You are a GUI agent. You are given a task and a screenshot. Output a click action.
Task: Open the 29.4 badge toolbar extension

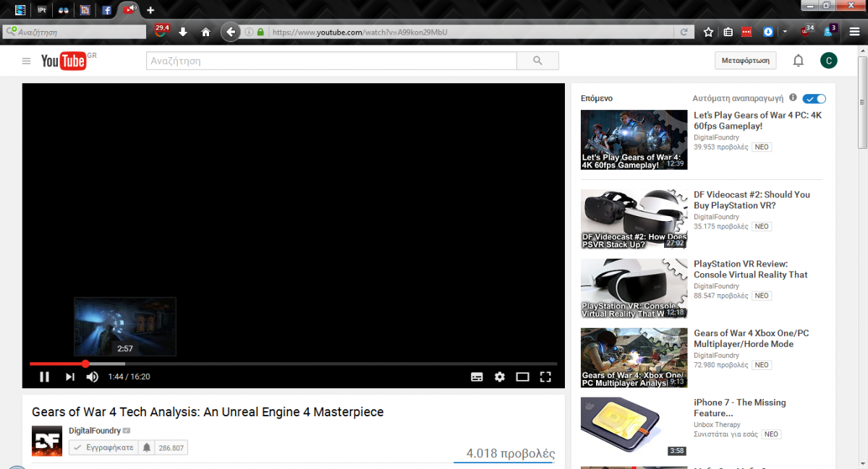[162, 31]
